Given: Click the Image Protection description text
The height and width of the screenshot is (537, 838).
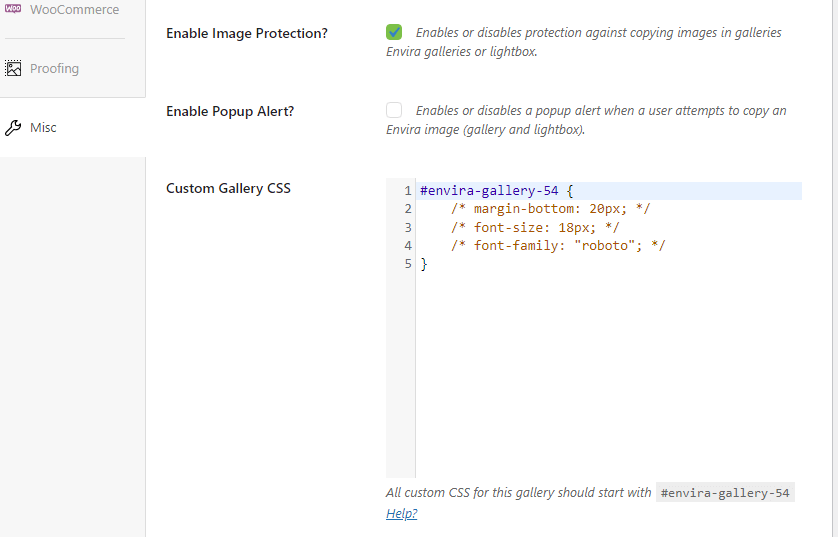Looking at the screenshot, I should 598,33.
